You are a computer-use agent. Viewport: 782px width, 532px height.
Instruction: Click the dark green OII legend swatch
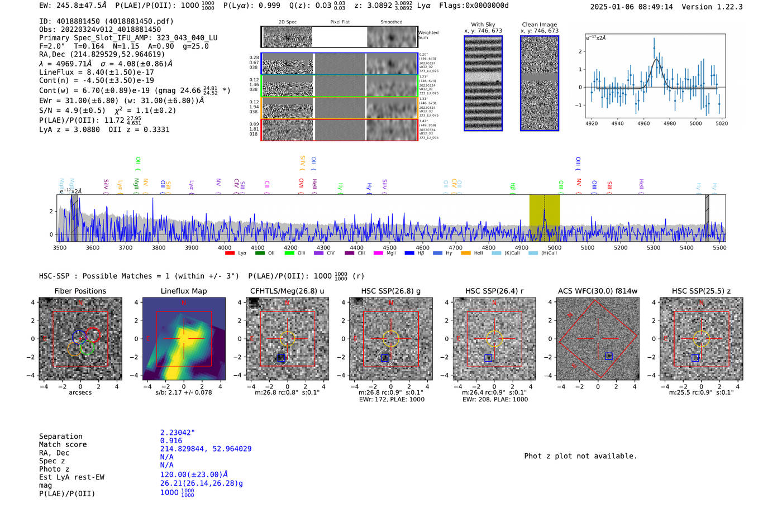click(x=260, y=253)
